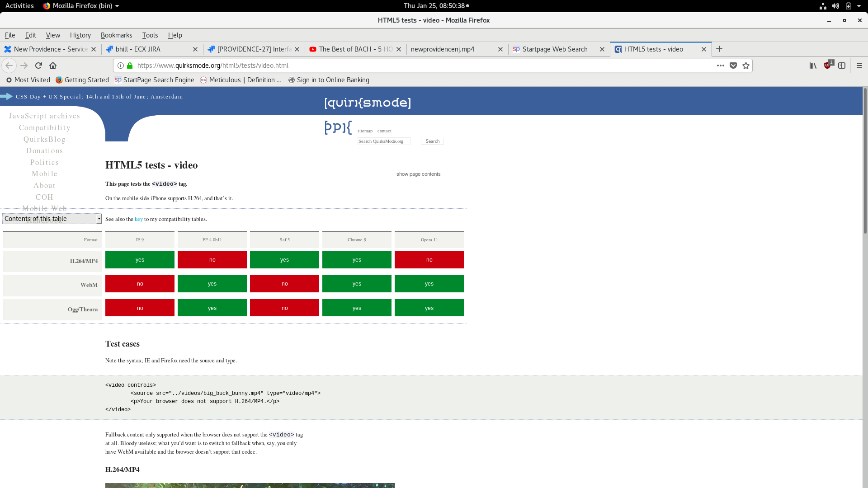The image size is (868, 488).
Task: Close The Best of BACH tab
Action: pos(399,49)
